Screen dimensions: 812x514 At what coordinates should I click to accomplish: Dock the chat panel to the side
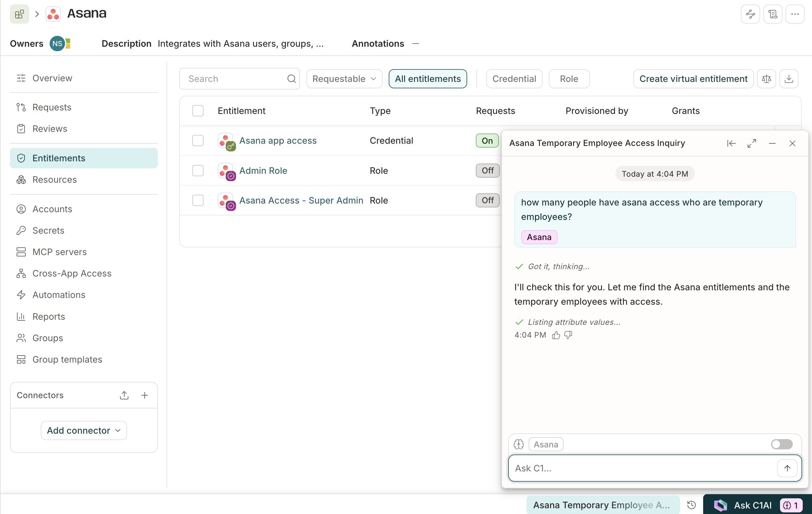coord(731,144)
